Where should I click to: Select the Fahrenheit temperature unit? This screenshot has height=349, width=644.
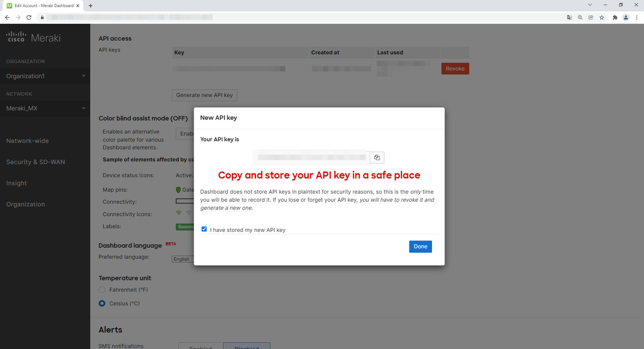pyautogui.click(x=102, y=289)
